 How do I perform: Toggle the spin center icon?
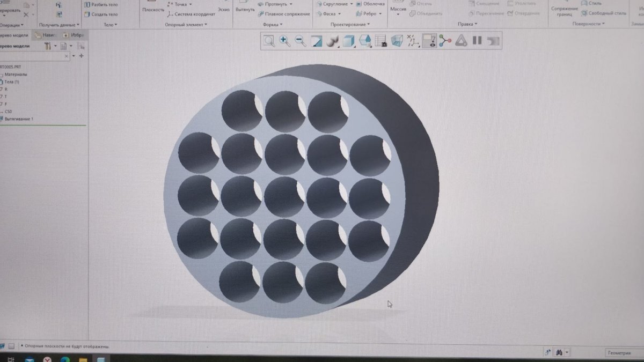click(445, 41)
